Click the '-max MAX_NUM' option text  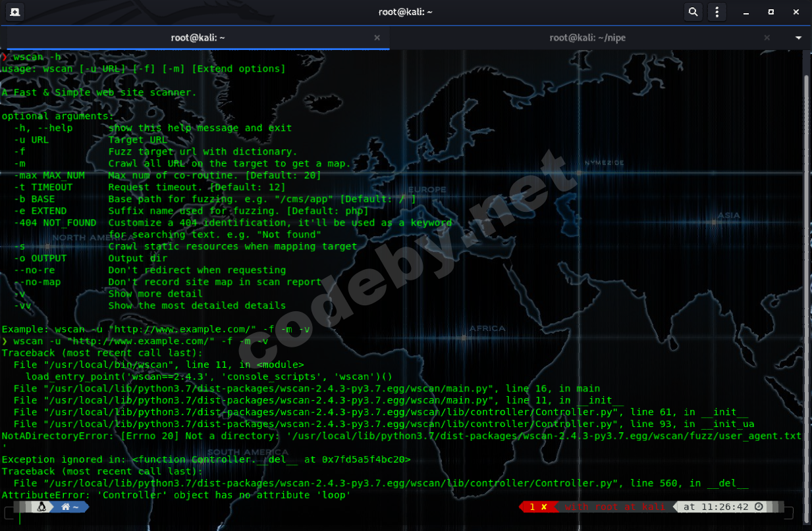point(49,175)
